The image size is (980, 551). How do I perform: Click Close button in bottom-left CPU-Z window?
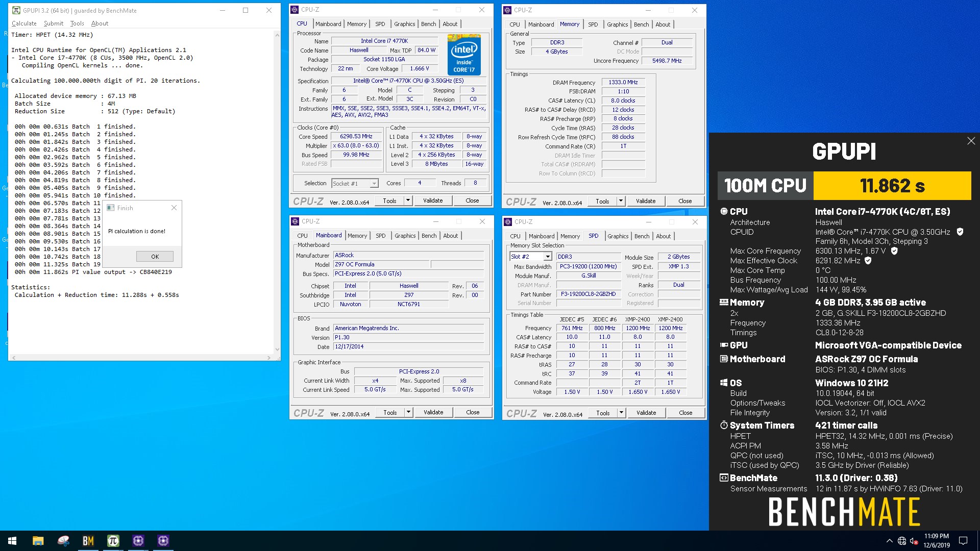(473, 412)
